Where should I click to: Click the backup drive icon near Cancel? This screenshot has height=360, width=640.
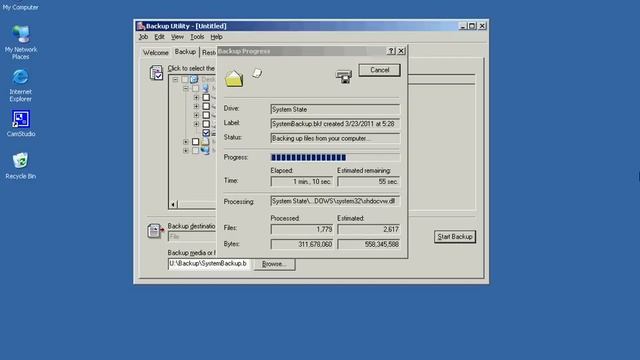pyautogui.click(x=344, y=76)
